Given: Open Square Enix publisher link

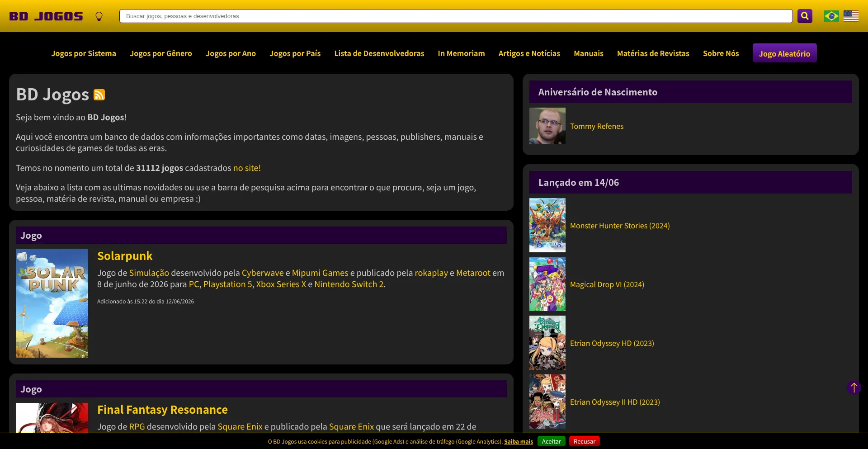Looking at the screenshot, I should pos(351,426).
